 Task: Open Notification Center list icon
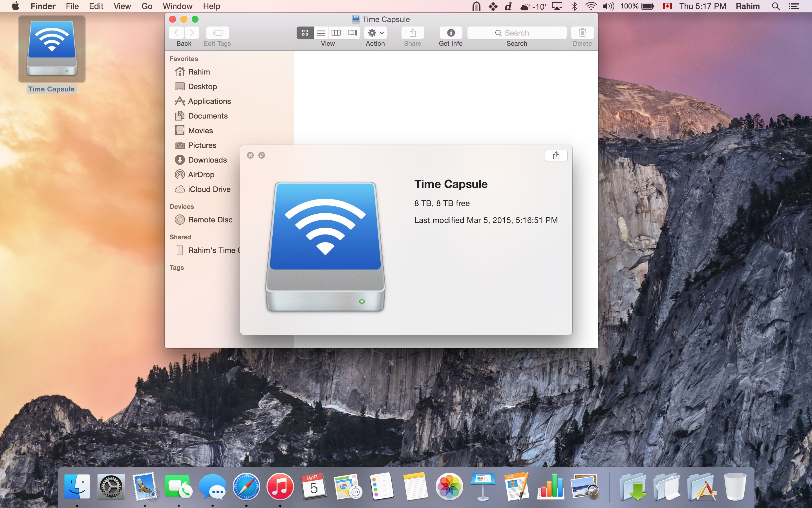[794, 6]
